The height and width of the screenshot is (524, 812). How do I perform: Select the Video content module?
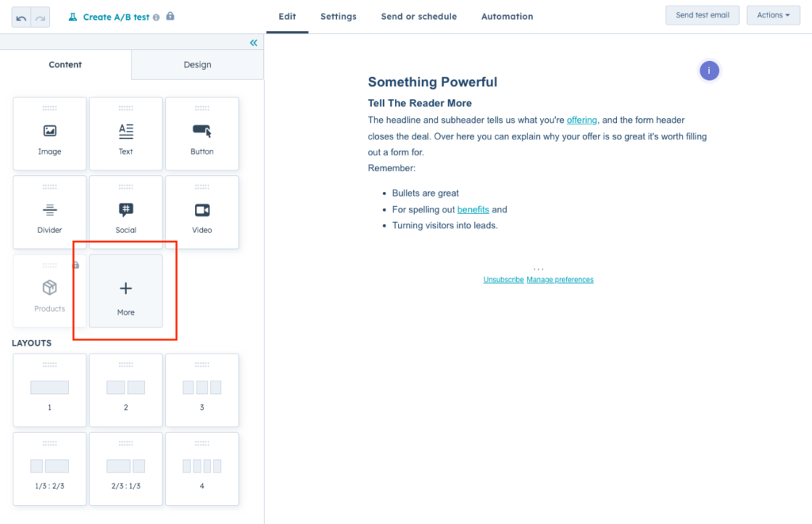pos(202,212)
